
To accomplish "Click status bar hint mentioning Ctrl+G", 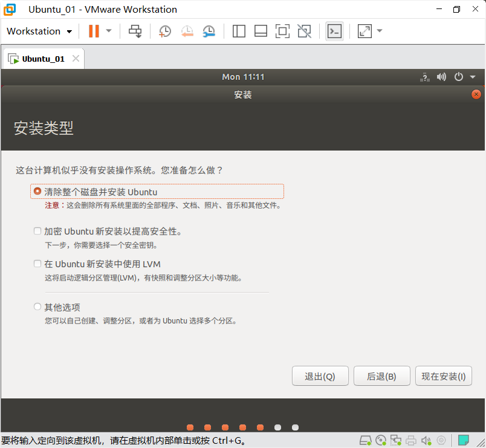I will [125, 440].
